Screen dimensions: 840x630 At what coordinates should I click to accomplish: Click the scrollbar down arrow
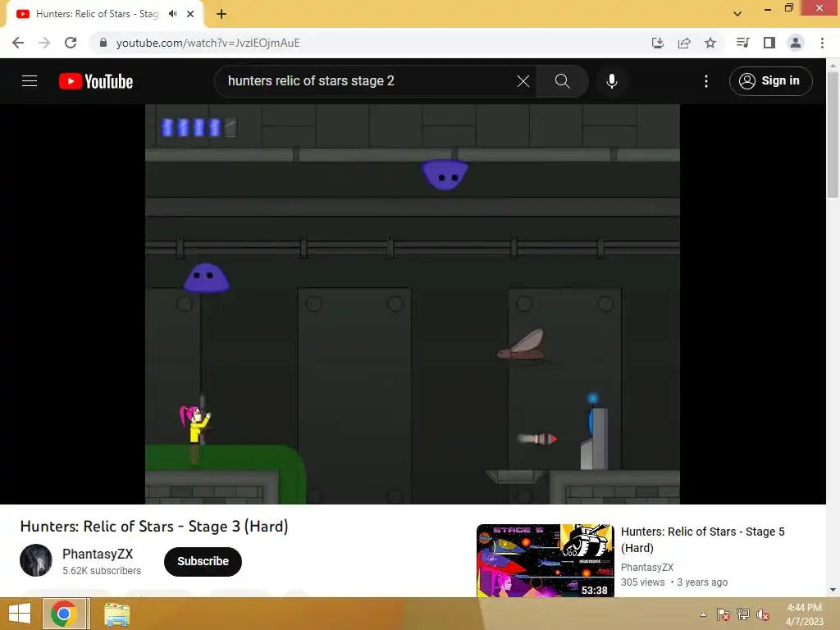(833, 591)
